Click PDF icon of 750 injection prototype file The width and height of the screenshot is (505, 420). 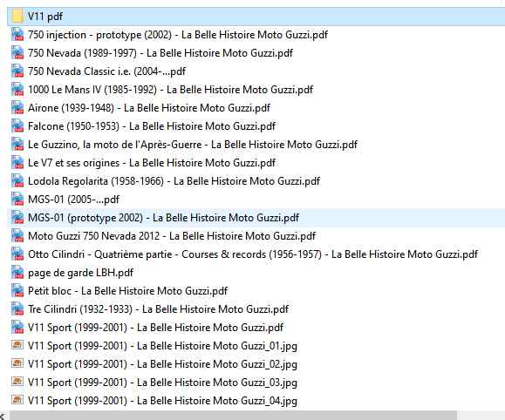tap(17, 35)
